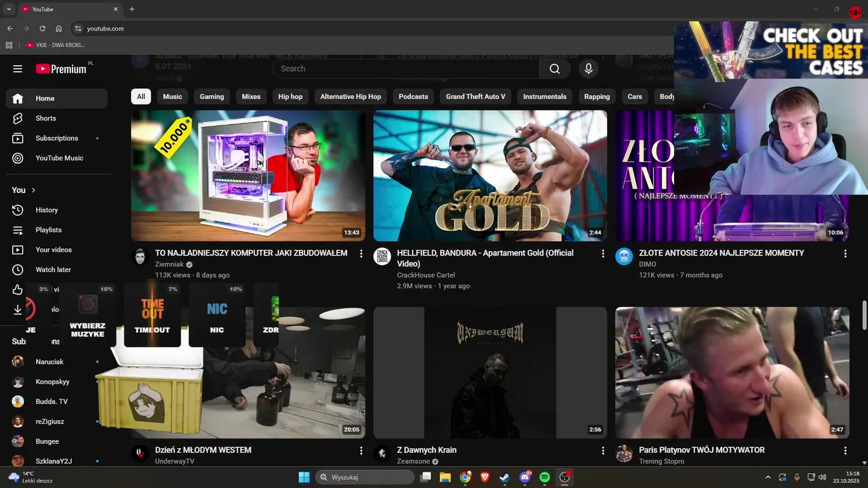Open YouTube Music in sidebar
The image size is (868, 488).
coord(57,158)
